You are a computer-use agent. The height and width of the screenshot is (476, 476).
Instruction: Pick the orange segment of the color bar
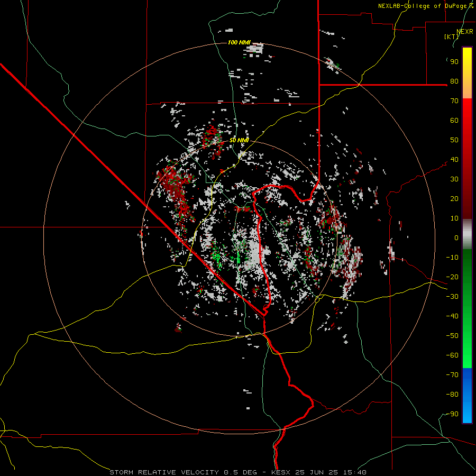click(467, 89)
